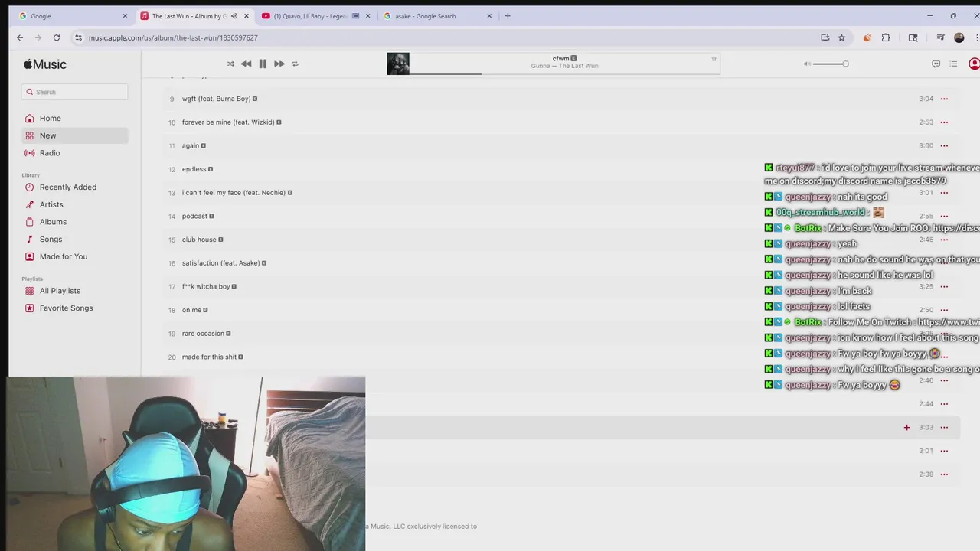Open more options for f**k witcha boy
Viewport: 980px width, 551px height.
[x=944, y=287]
